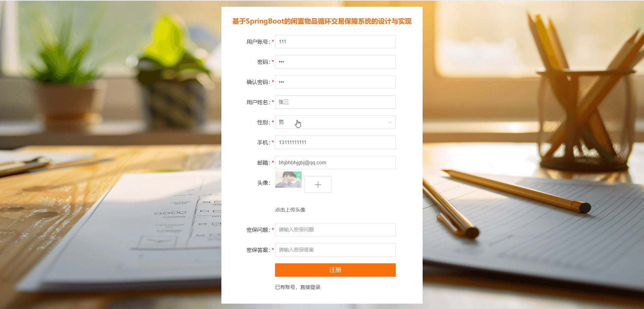
Task: Focus the 用户姓名 field containing 张三
Action: pos(335,102)
